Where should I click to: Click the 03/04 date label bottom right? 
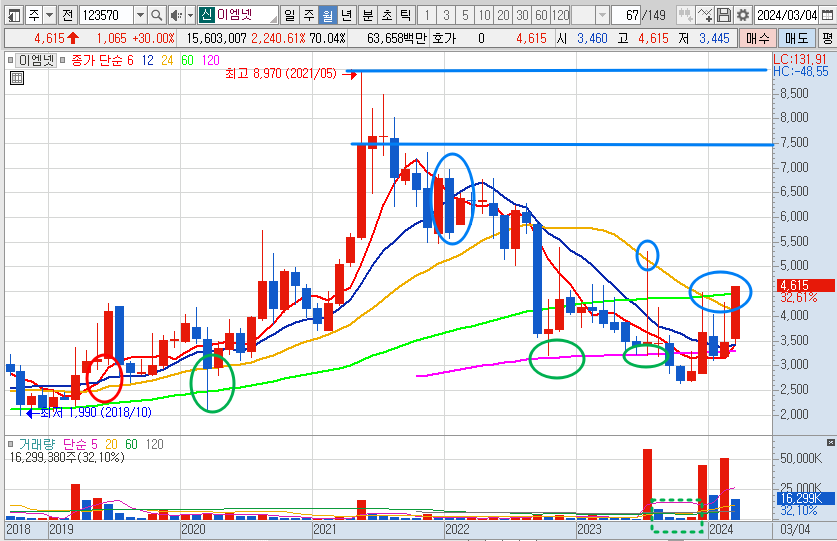[x=795, y=530]
